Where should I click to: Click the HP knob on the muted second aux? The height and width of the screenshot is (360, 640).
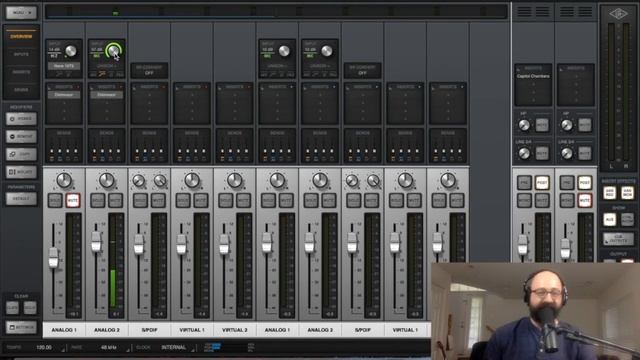567,125
